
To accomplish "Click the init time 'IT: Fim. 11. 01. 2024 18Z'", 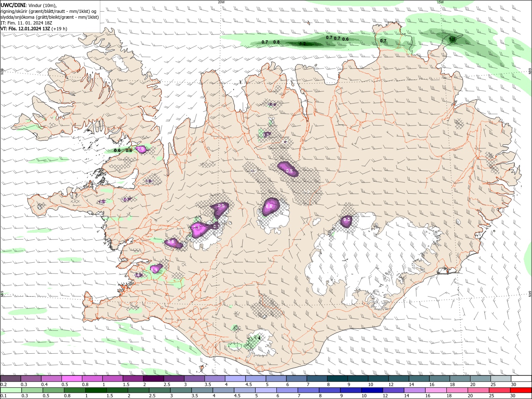I will pyautogui.click(x=27, y=23).
